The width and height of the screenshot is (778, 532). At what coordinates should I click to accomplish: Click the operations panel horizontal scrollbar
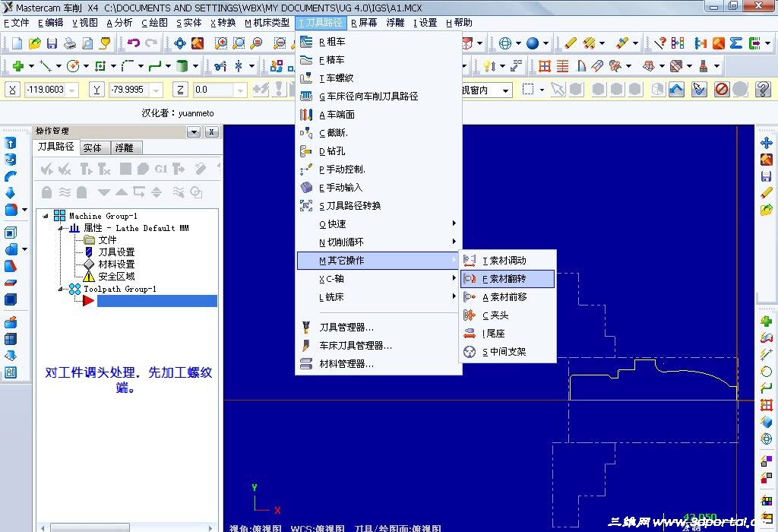tap(128, 527)
